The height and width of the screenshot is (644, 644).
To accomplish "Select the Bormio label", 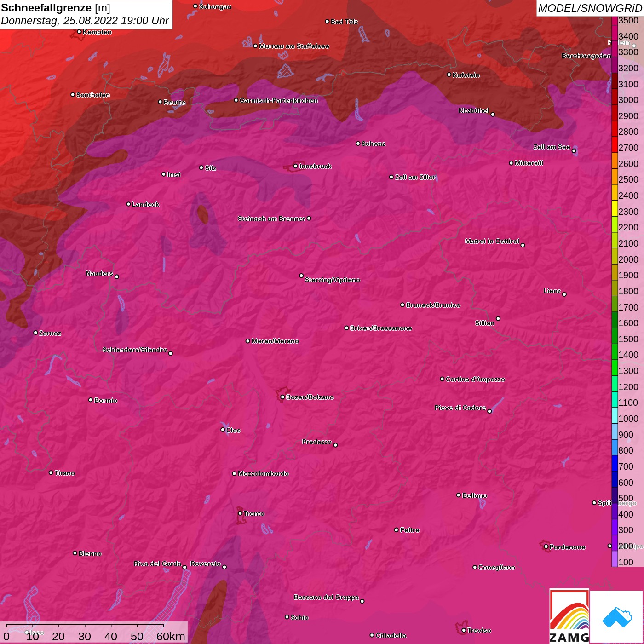I will point(105,400).
